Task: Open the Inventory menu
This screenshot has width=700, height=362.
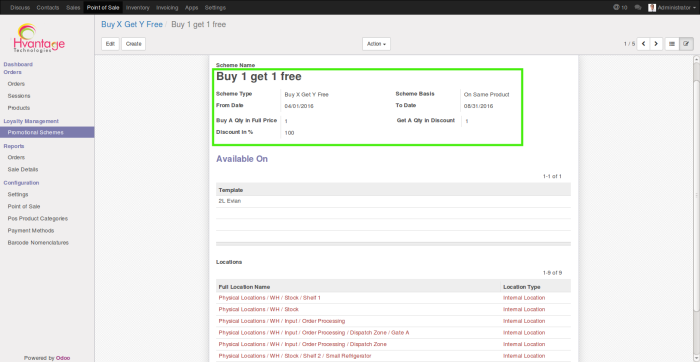Action: (x=138, y=8)
